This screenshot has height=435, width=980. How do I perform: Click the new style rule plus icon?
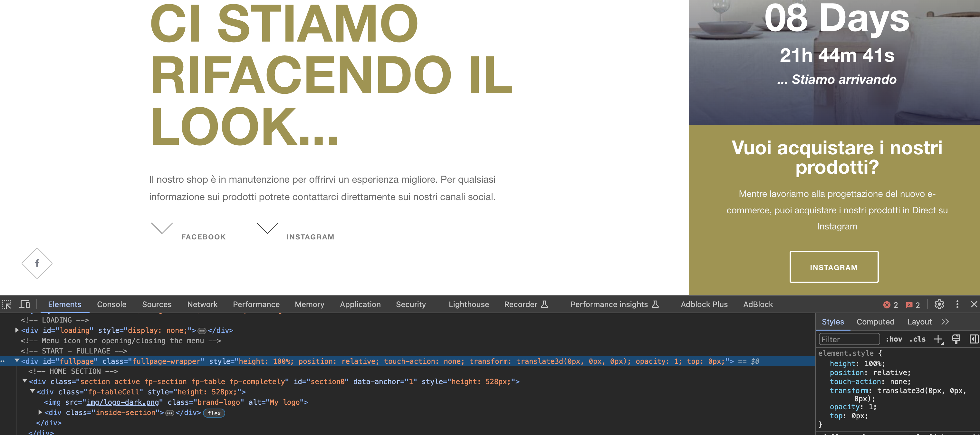[x=939, y=339]
